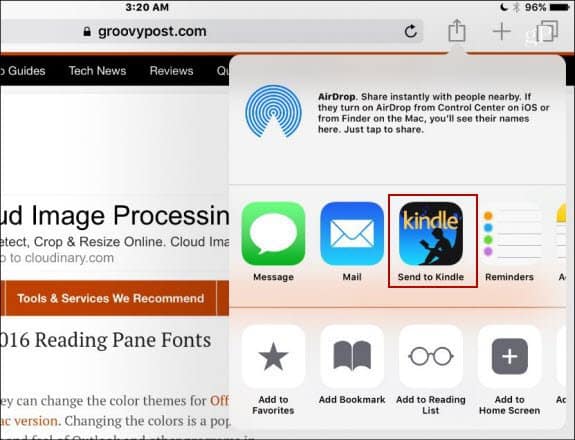Image resolution: width=575 pixels, height=440 pixels.
Task: Show all open tabs overview
Action: click(547, 31)
